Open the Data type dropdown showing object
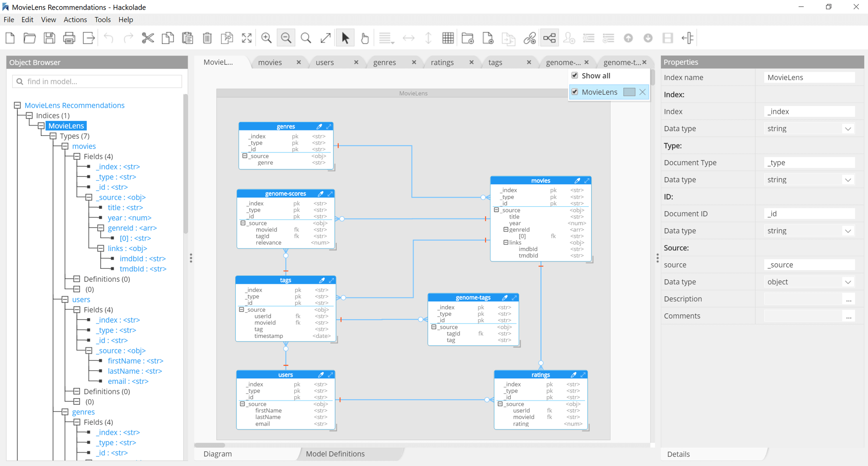 (847, 281)
